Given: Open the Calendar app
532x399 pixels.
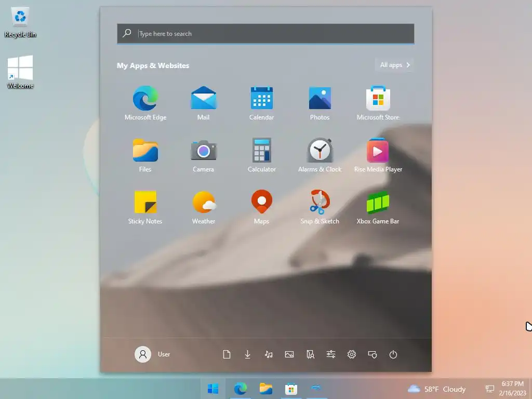Looking at the screenshot, I should [x=262, y=103].
